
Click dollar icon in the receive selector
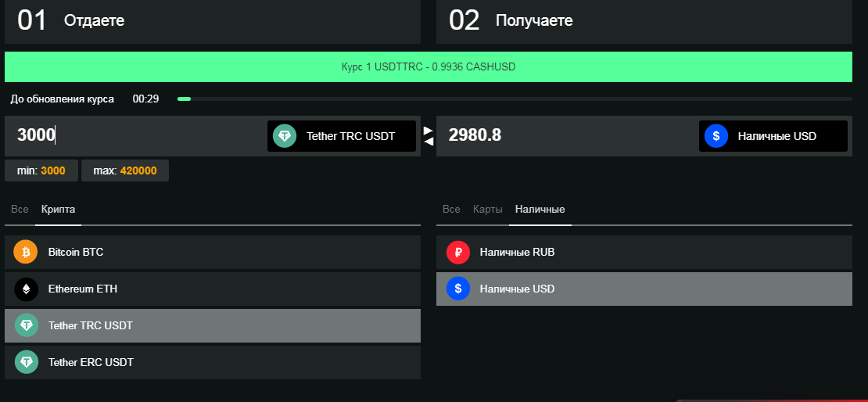716,135
